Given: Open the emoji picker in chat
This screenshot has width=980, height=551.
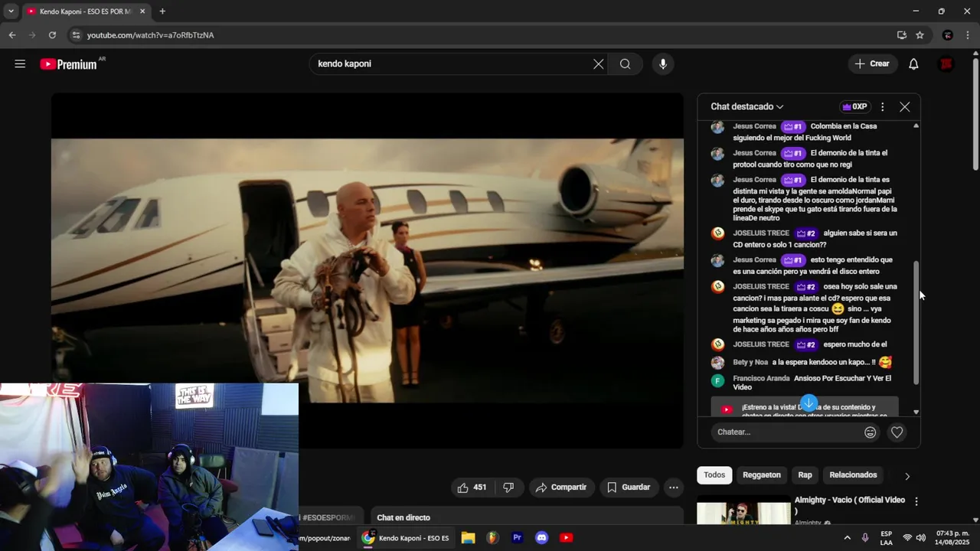Looking at the screenshot, I should (x=871, y=432).
